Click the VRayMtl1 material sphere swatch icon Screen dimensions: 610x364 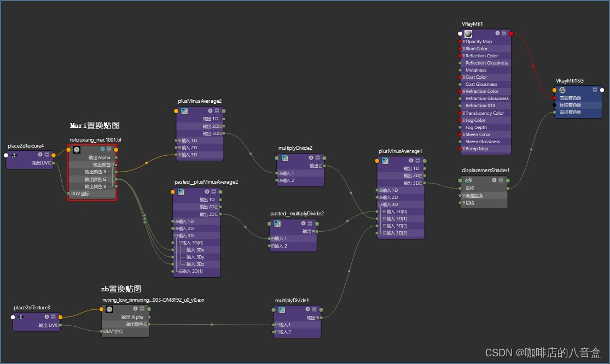(468, 33)
